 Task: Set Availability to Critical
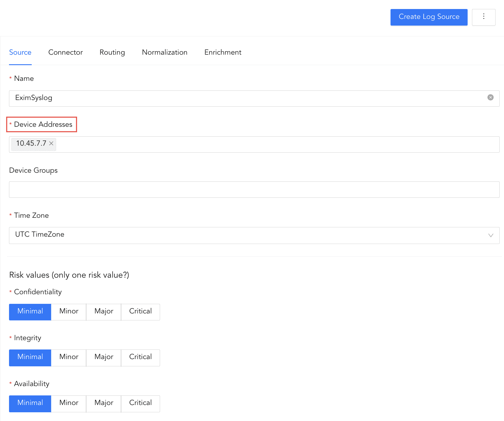click(140, 403)
